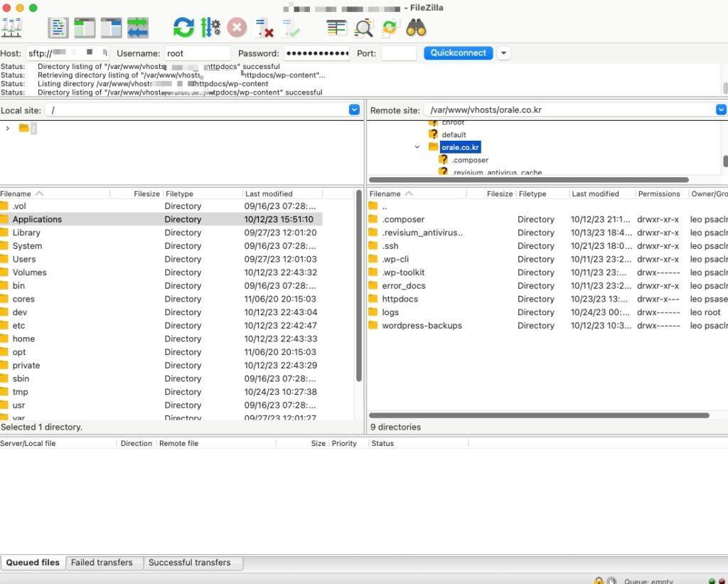Open the Quickconnect history dropdown arrow
This screenshot has width=728, height=584.
coord(504,53)
